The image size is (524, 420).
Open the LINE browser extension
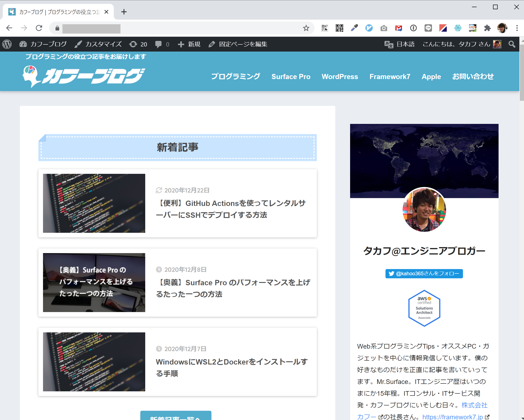[428, 28]
